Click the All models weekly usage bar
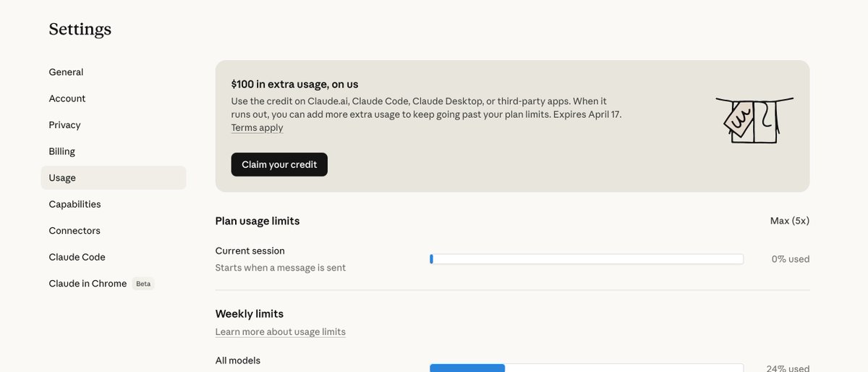This screenshot has height=372, width=868. pyautogui.click(x=587, y=368)
